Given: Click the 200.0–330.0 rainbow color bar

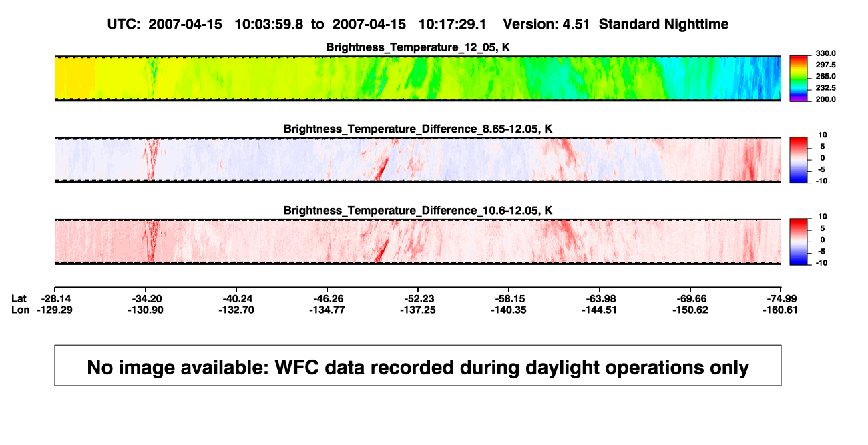Looking at the screenshot, I should pyautogui.click(x=798, y=78).
